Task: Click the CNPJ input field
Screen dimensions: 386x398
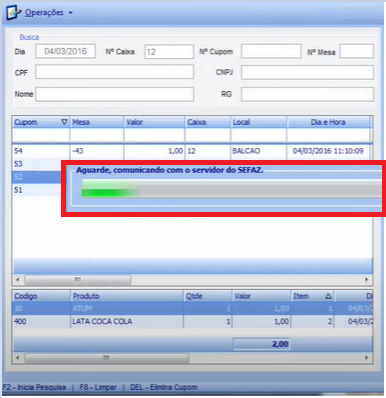Action: point(307,72)
